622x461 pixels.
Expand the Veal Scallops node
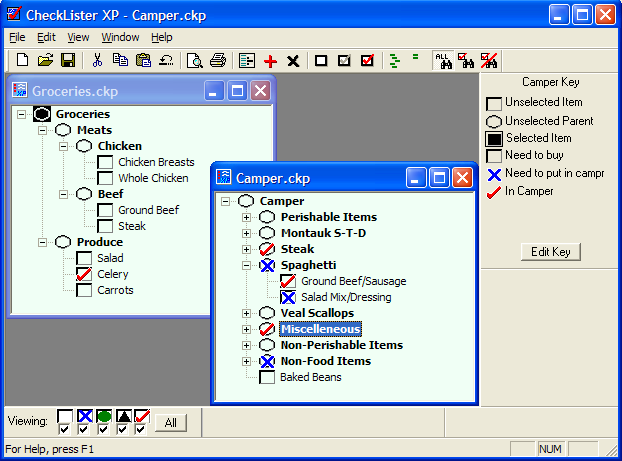coord(246,313)
